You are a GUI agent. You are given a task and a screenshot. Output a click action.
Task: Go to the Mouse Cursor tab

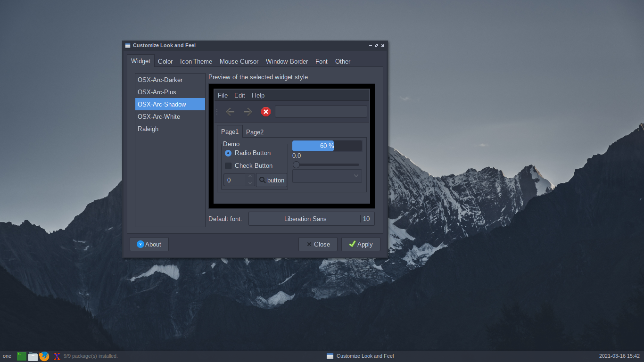click(239, 61)
